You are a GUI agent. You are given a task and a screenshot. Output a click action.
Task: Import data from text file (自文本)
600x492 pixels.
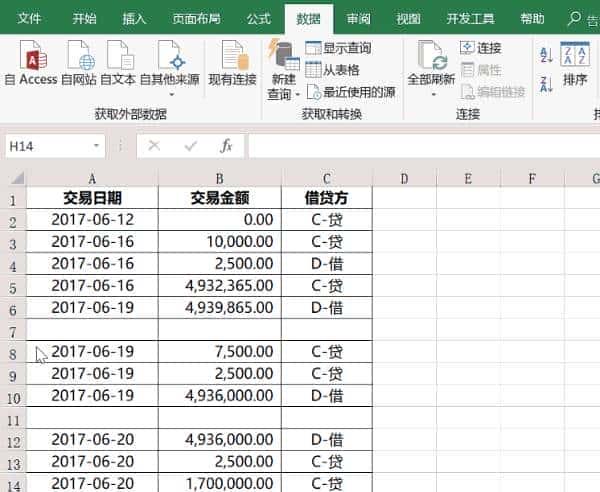(x=118, y=64)
